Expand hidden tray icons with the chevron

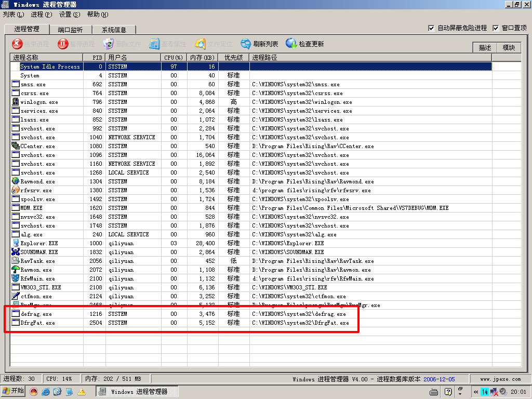(476, 392)
